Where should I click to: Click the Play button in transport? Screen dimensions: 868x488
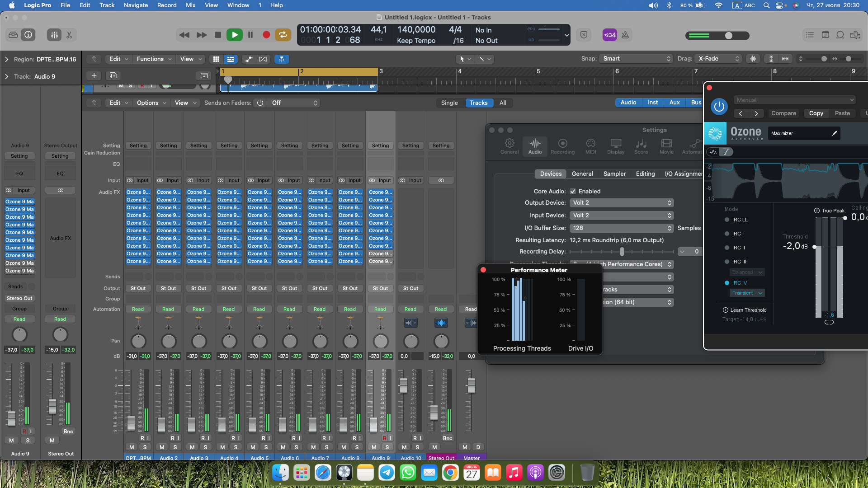(234, 35)
